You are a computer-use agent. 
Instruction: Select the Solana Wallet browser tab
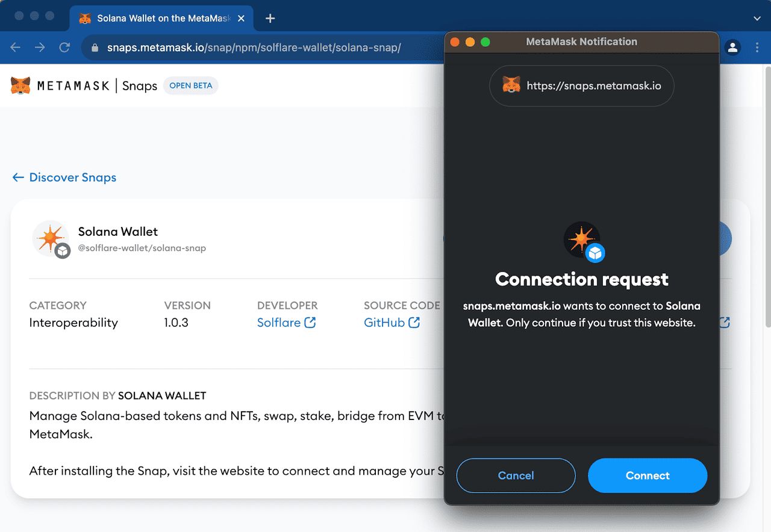(157, 19)
